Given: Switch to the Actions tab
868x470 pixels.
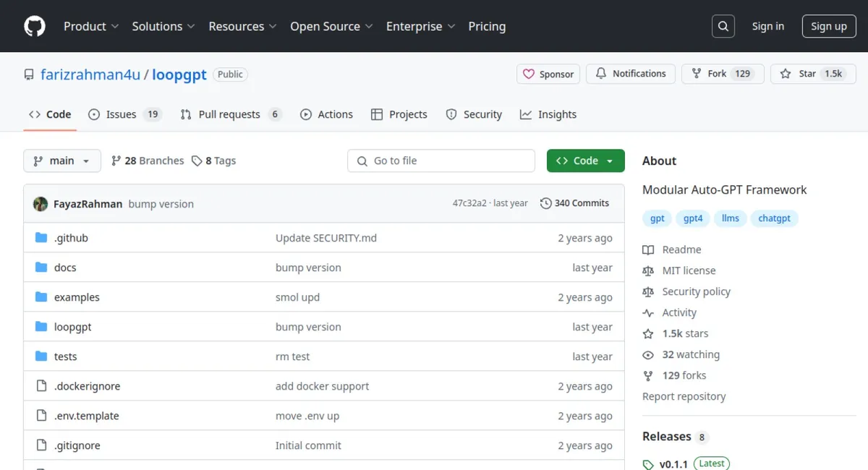Looking at the screenshot, I should coord(326,114).
